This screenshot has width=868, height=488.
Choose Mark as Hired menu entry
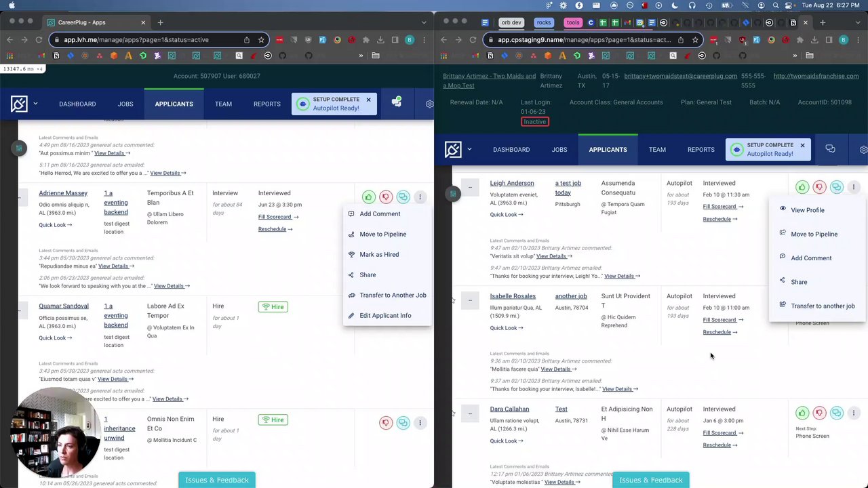379,254
